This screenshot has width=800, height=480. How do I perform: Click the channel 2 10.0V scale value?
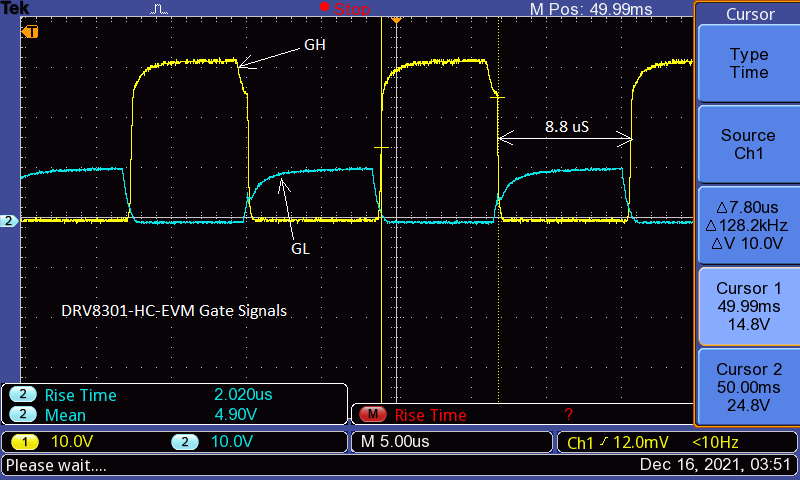pyautogui.click(x=232, y=441)
